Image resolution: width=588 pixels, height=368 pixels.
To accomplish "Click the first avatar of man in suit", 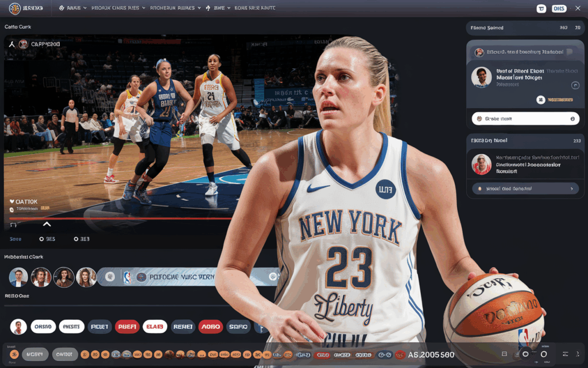I will (18, 277).
